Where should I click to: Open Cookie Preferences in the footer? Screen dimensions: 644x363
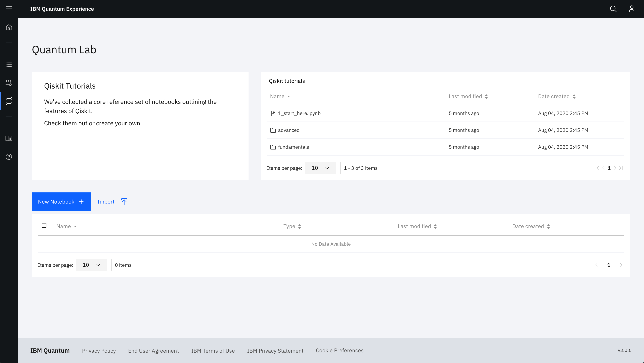pyautogui.click(x=339, y=351)
